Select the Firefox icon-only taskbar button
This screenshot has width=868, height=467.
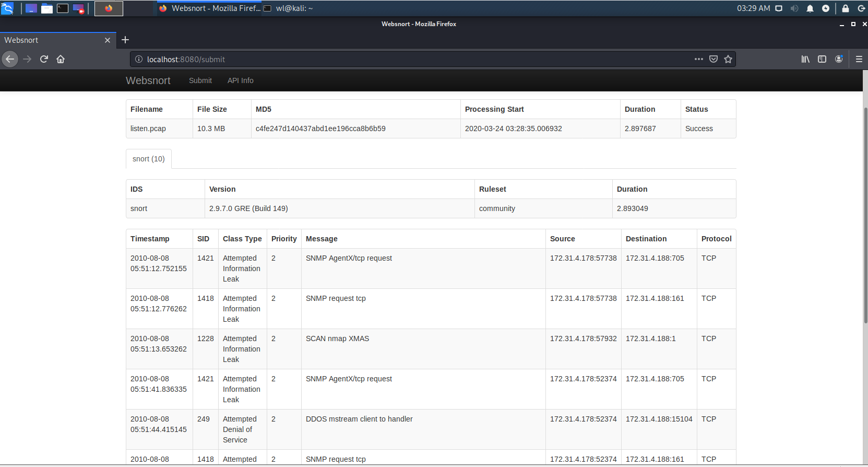pyautogui.click(x=109, y=8)
